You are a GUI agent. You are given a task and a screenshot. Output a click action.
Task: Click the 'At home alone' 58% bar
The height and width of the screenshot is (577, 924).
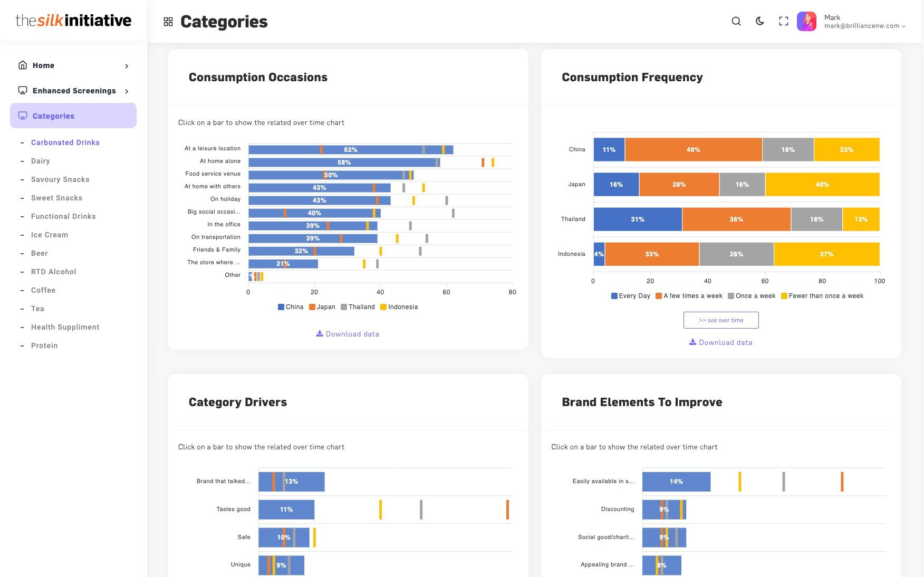(344, 162)
